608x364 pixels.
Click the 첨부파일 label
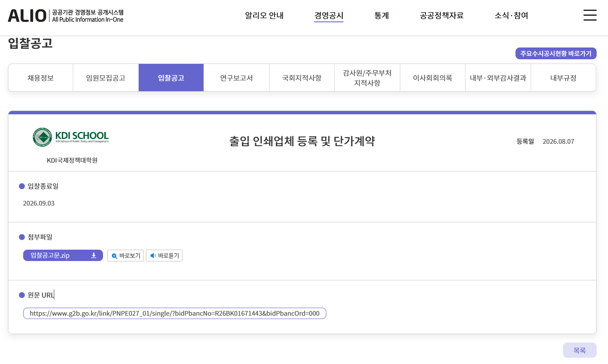(40, 237)
